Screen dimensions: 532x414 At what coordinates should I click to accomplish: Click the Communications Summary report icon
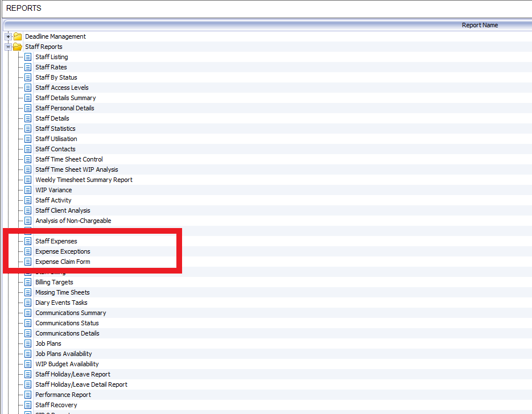point(28,313)
